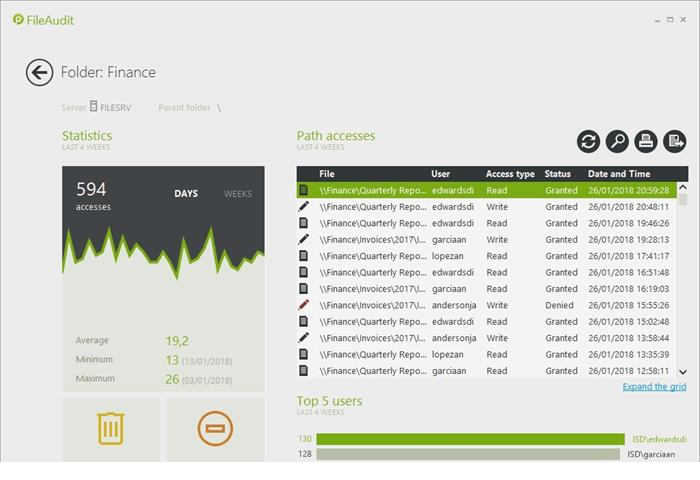This screenshot has width=700, height=480.
Task: Open the search magnifier icon
Action: coord(617,142)
